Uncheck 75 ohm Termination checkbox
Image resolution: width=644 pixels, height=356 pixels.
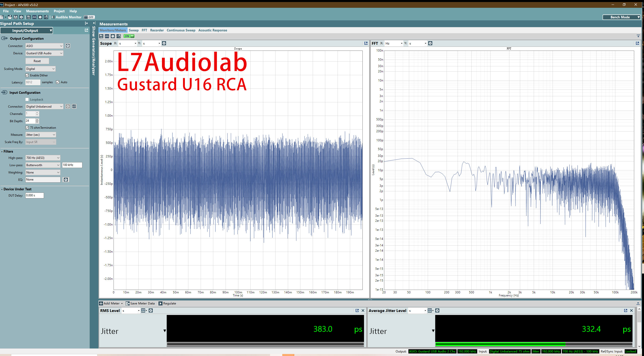coord(27,128)
